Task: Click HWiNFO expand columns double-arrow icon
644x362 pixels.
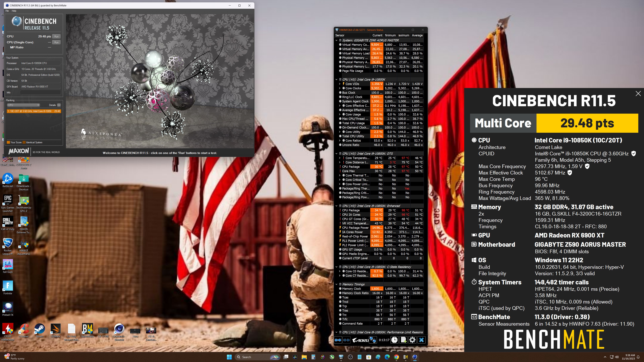Action: pos(338,340)
